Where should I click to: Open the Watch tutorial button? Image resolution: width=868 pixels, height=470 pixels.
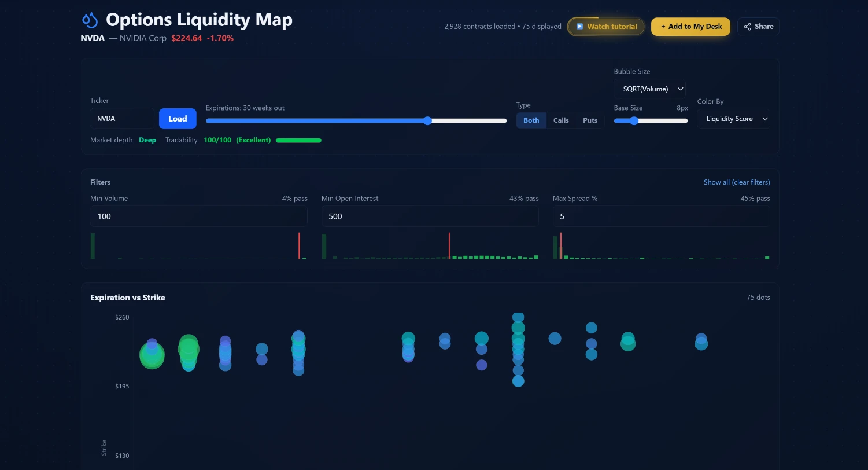(x=606, y=27)
